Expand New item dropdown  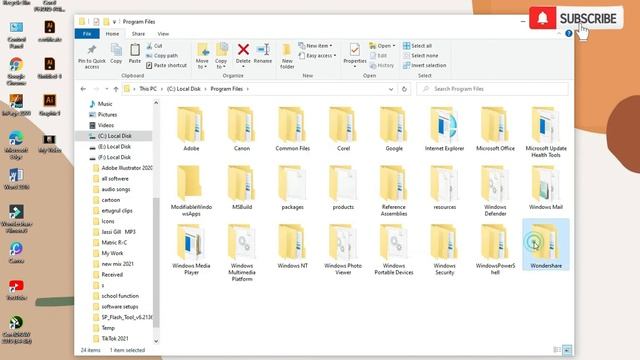[x=316, y=46]
